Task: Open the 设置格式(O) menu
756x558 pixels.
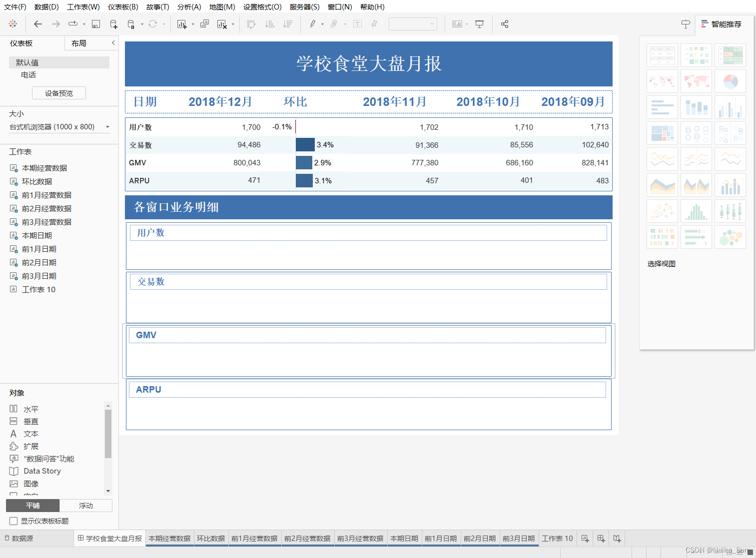Action: (x=262, y=7)
